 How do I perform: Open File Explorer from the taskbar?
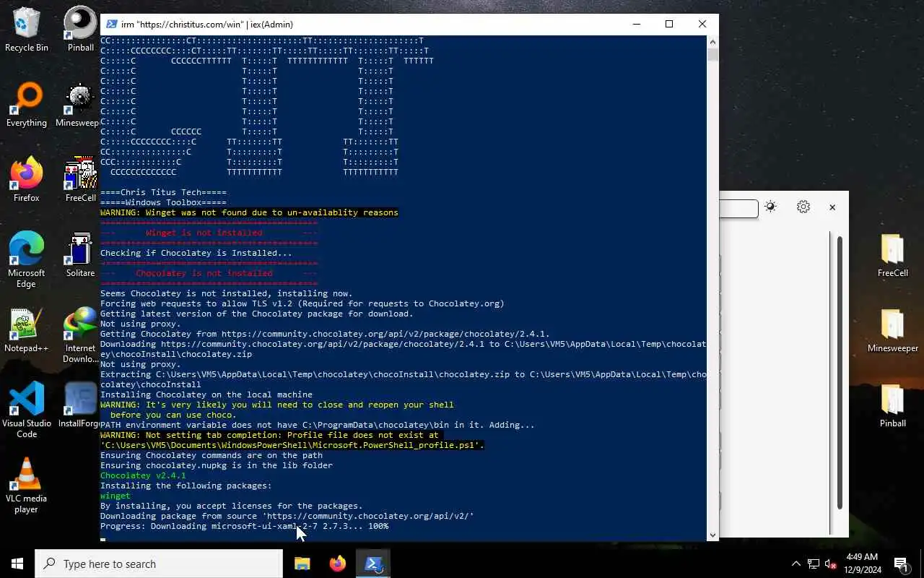click(302, 564)
